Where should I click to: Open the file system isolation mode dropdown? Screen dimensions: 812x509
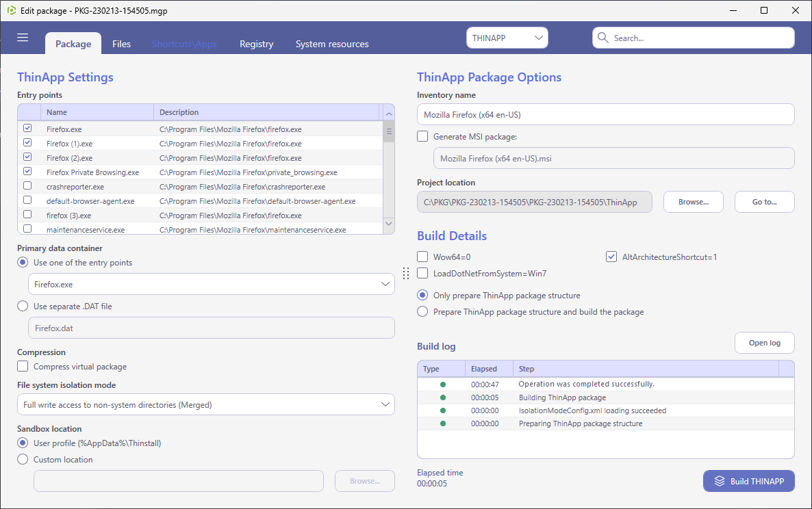tap(205, 404)
